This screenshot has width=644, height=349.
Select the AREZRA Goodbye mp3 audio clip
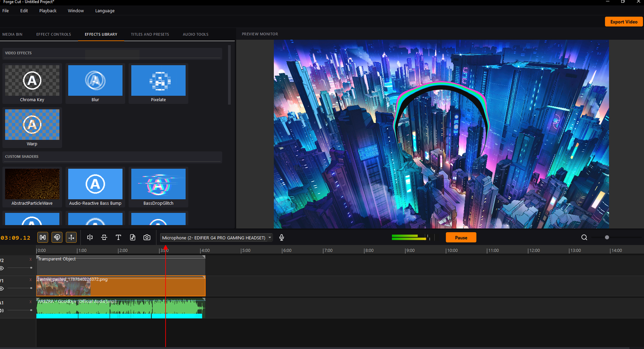tap(121, 308)
